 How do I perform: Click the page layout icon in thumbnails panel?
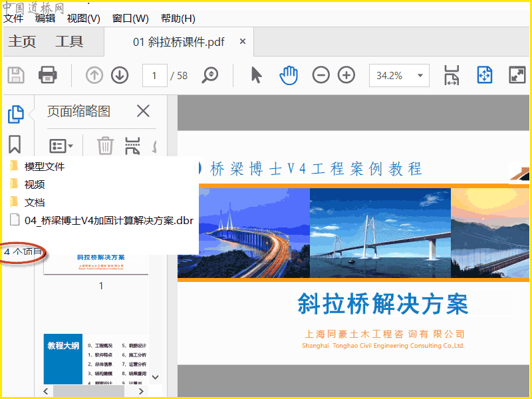click(x=132, y=146)
